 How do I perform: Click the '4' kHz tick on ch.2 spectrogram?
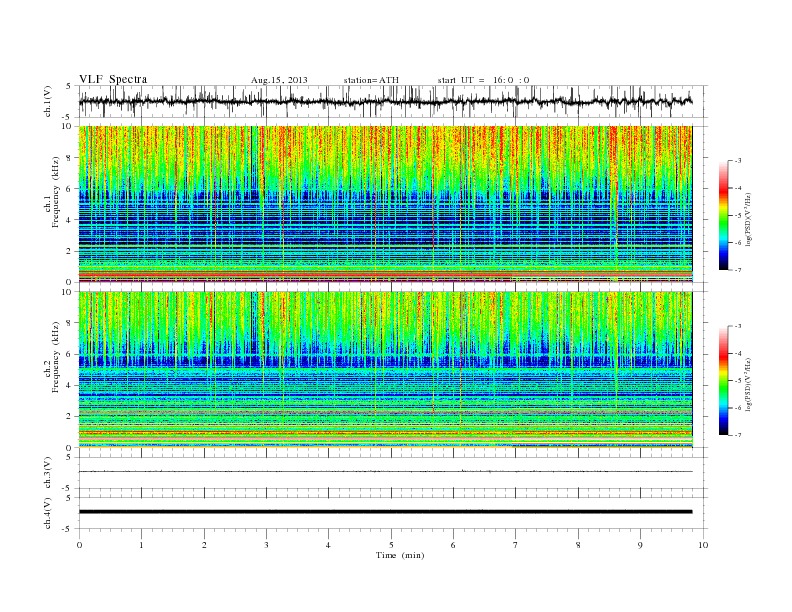coord(70,385)
